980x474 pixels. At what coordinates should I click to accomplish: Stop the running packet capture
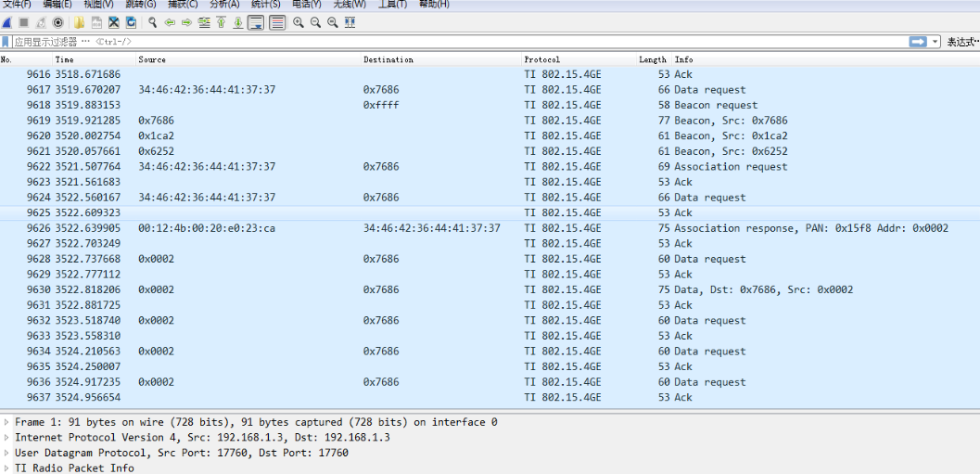[x=24, y=23]
